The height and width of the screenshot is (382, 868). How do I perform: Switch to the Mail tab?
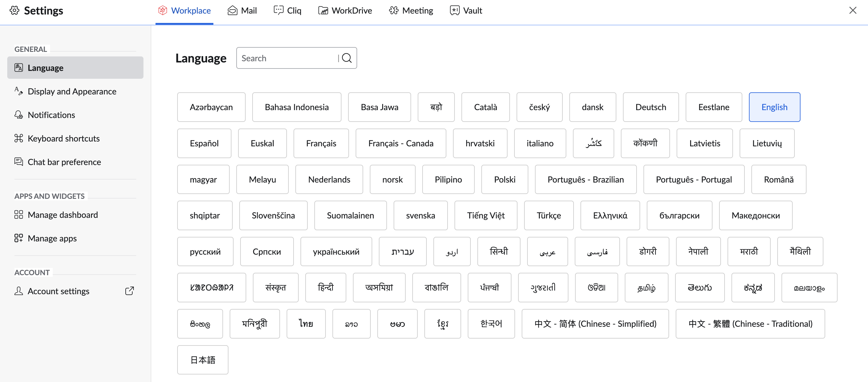(x=242, y=11)
